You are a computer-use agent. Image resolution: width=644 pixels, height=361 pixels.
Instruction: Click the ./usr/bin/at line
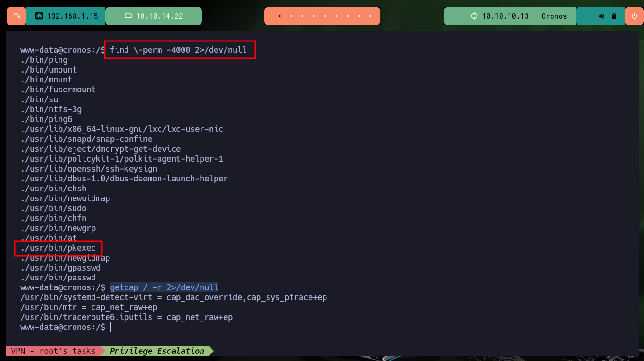[49, 238]
